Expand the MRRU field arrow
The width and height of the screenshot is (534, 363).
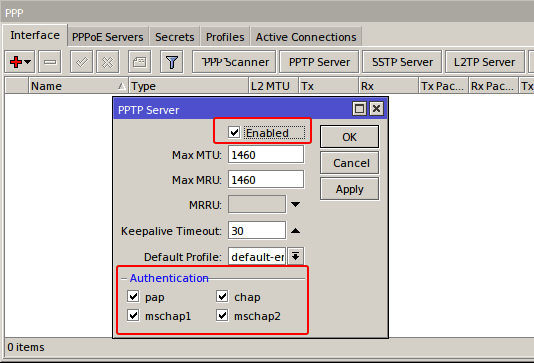[295, 205]
